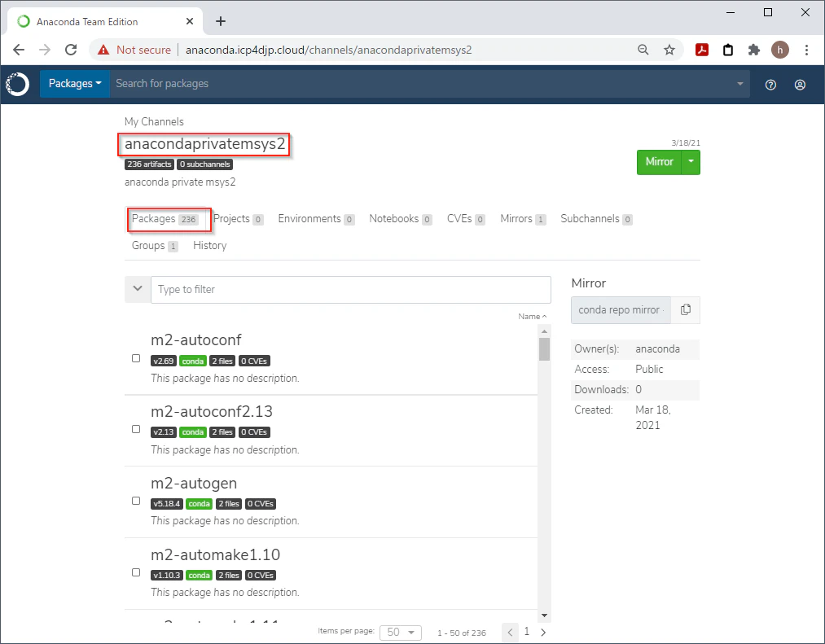This screenshot has width=825, height=644.
Task: Open the m2-autoconf2.13 package
Action: [x=212, y=411]
